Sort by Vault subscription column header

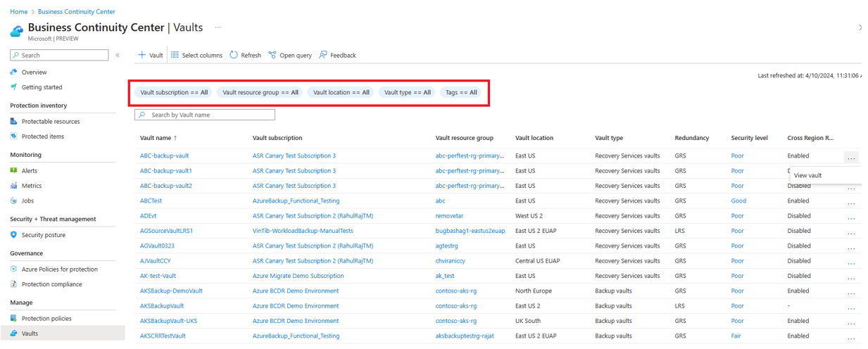277,138
